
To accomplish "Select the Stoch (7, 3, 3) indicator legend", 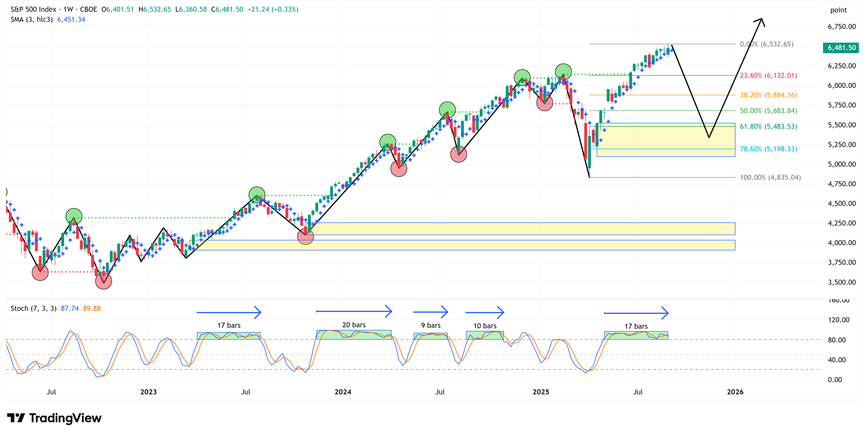I will coord(33,308).
